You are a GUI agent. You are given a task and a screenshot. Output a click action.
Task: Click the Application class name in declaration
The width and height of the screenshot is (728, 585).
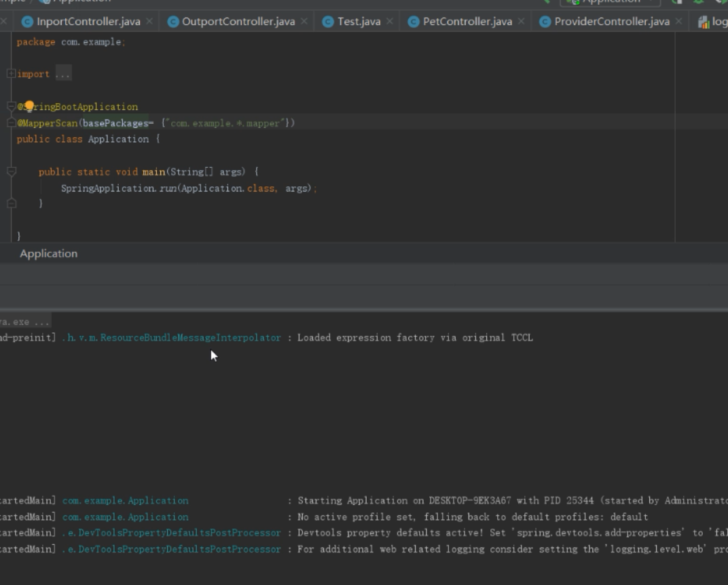pos(118,139)
